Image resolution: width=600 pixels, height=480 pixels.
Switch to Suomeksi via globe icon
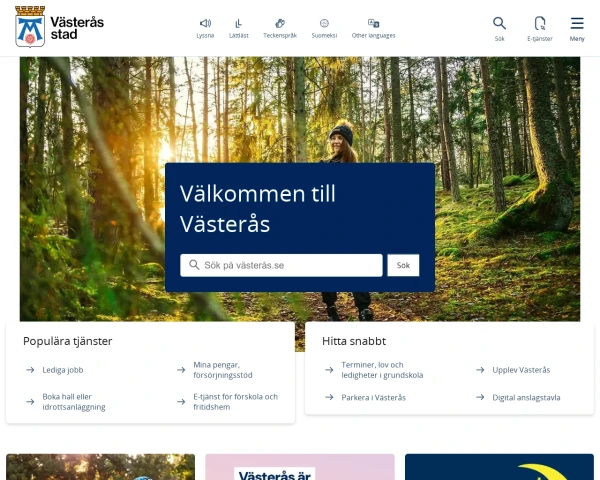[324, 23]
